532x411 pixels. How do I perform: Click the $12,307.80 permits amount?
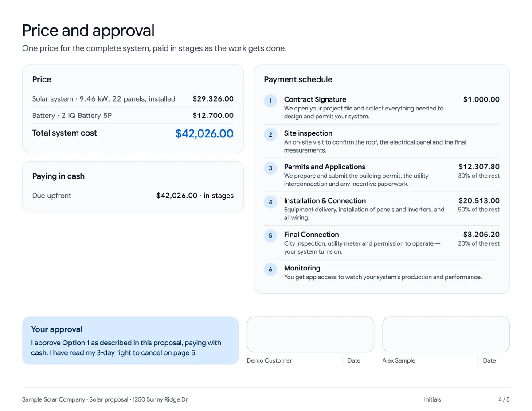[479, 167]
